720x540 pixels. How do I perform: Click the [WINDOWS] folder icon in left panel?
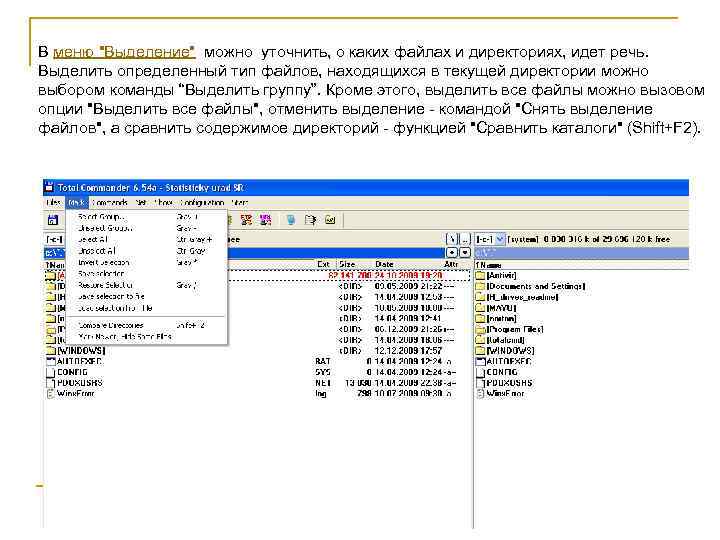point(51,351)
